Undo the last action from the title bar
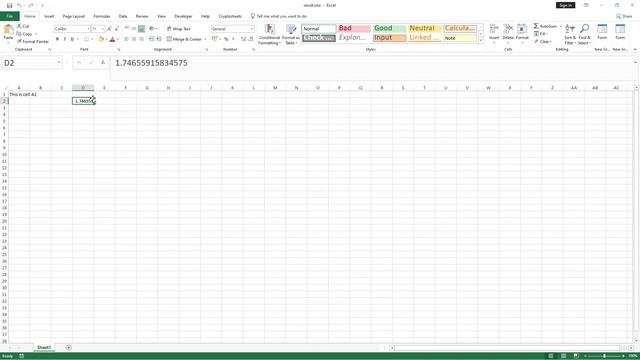 click(19, 5)
